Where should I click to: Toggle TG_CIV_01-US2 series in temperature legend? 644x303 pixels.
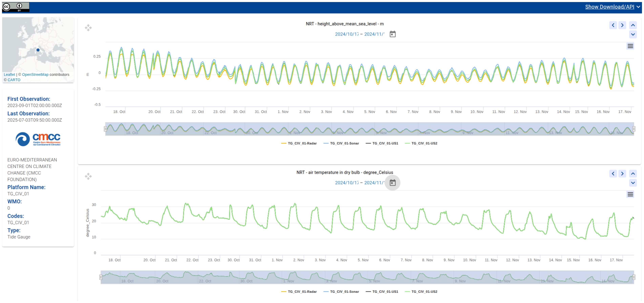(421, 291)
